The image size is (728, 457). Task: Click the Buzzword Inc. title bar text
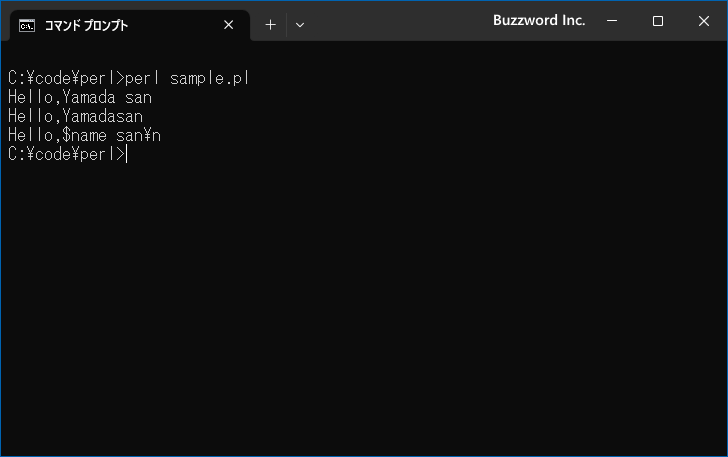coord(539,20)
